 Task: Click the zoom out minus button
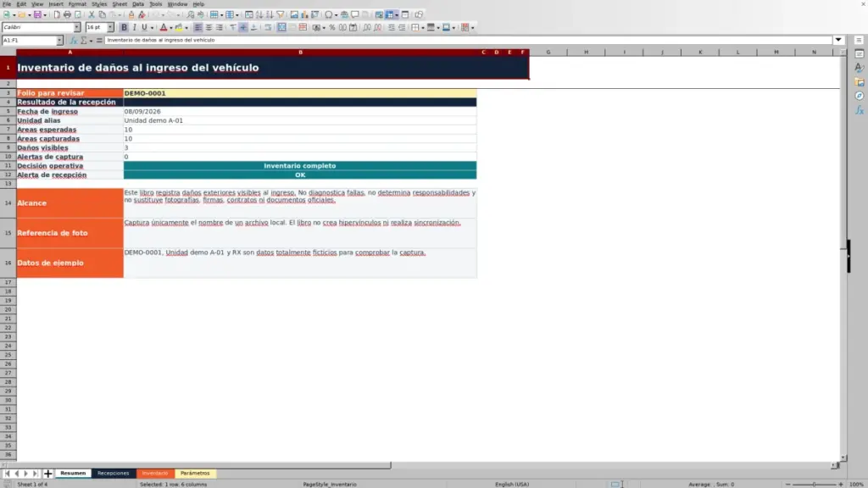click(x=787, y=484)
